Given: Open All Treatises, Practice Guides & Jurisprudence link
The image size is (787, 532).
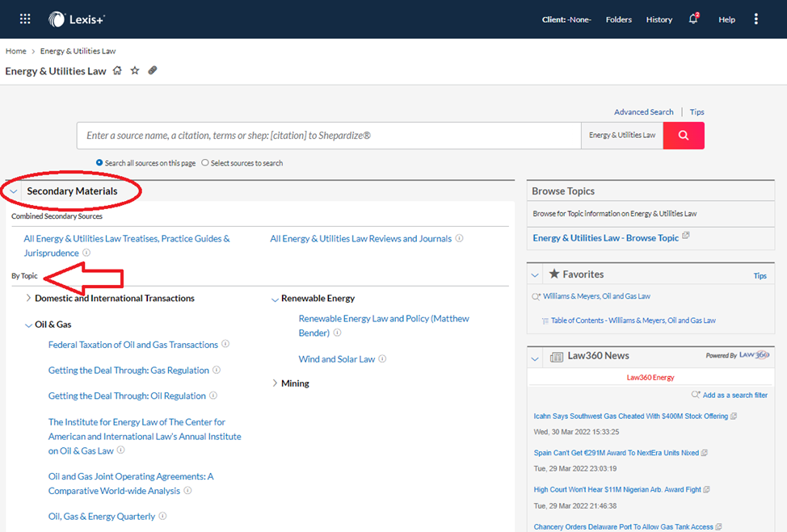Looking at the screenshot, I should pos(127,245).
